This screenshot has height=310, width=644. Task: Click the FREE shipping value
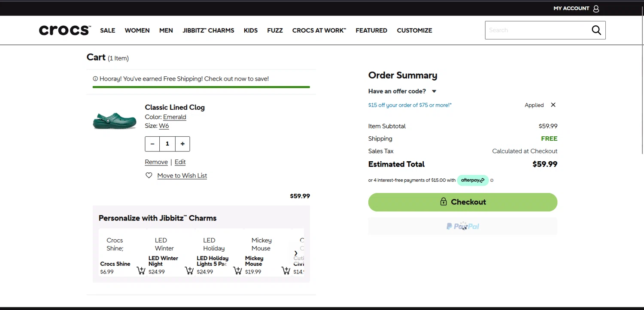(x=549, y=138)
